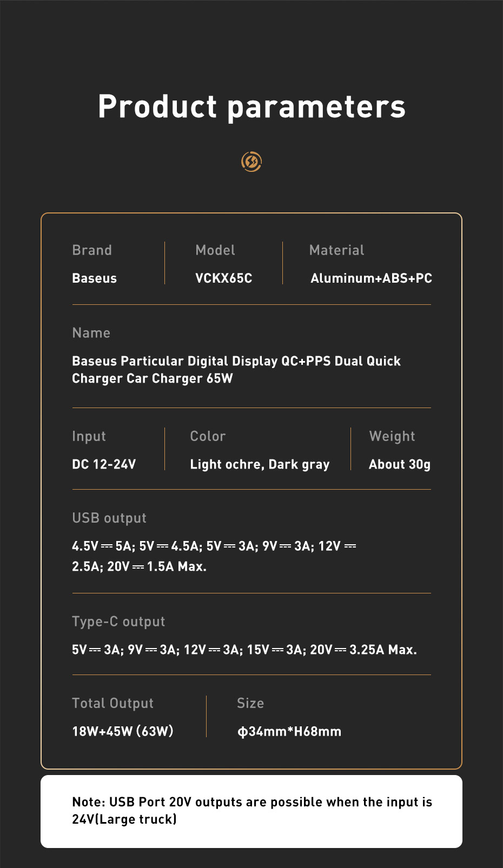Click the "About 30g" weight value
503x868 pixels.
pos(400,464)
